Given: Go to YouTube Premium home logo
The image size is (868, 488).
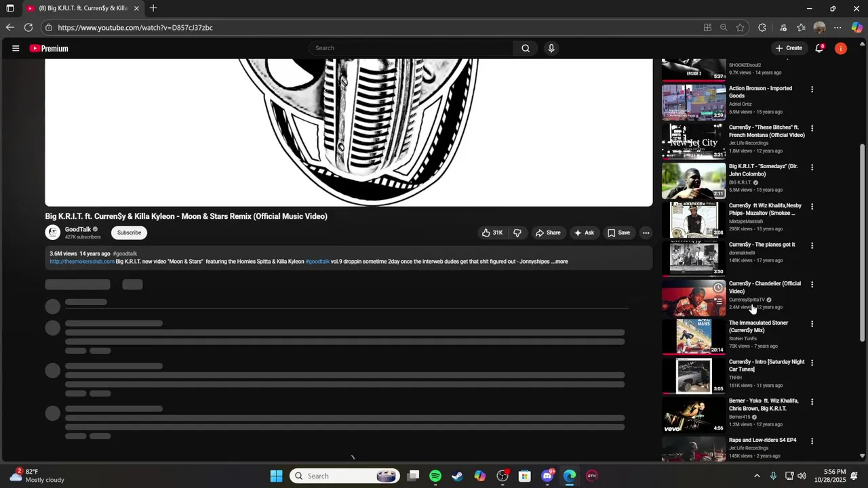Looking at the screenshot, I should click(49, 48).
